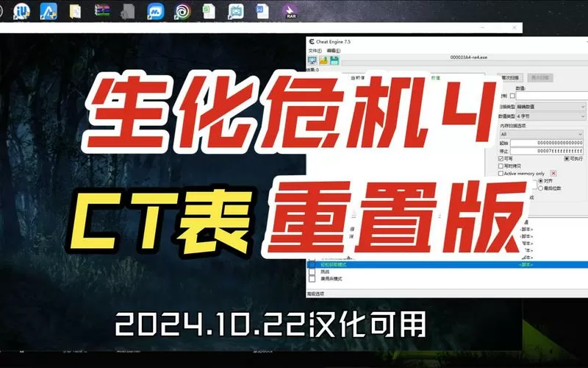Screen dimensions: 588x368
Task: Activate the 挑战 cheat entry checkbox
Action: click(x=312, y=272)
